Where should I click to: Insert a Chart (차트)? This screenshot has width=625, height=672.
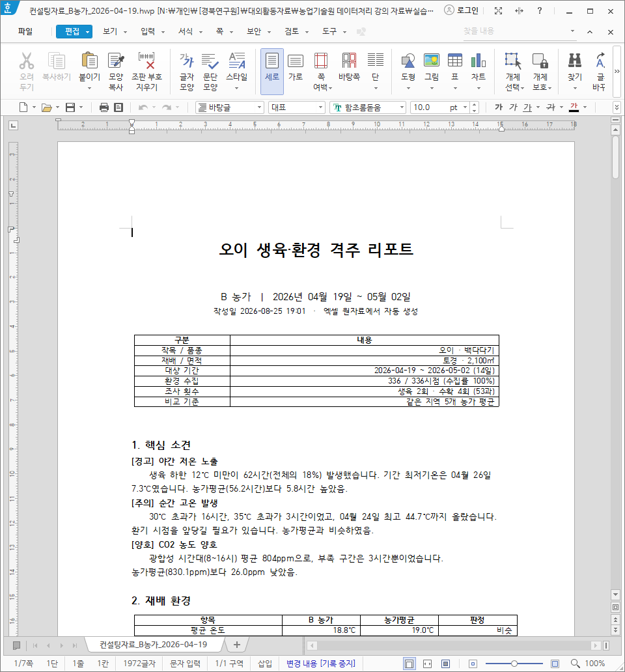[x=478, y=61]
